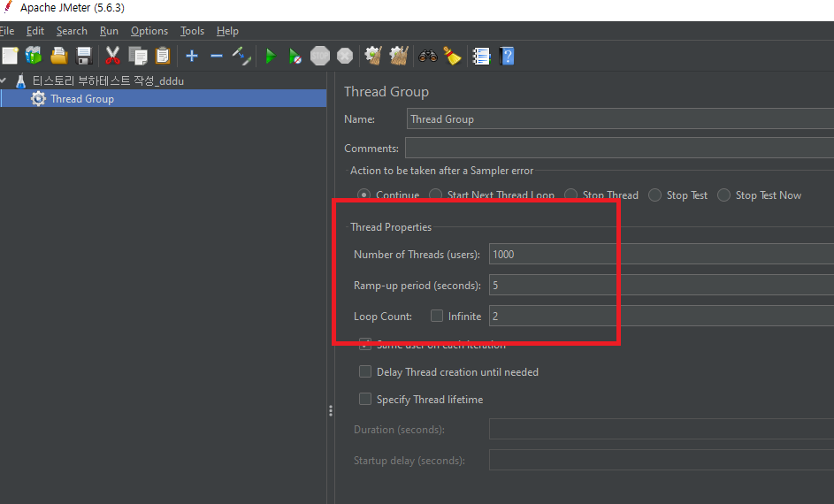Start the test with green play icon
The image size is (834, 504).
click(271, 56)
